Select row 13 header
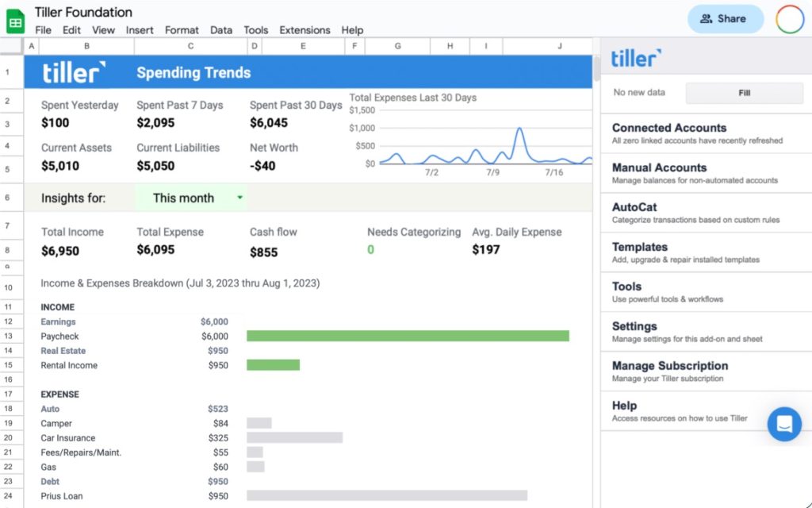 pyautogui.click(x=8, y=337)
